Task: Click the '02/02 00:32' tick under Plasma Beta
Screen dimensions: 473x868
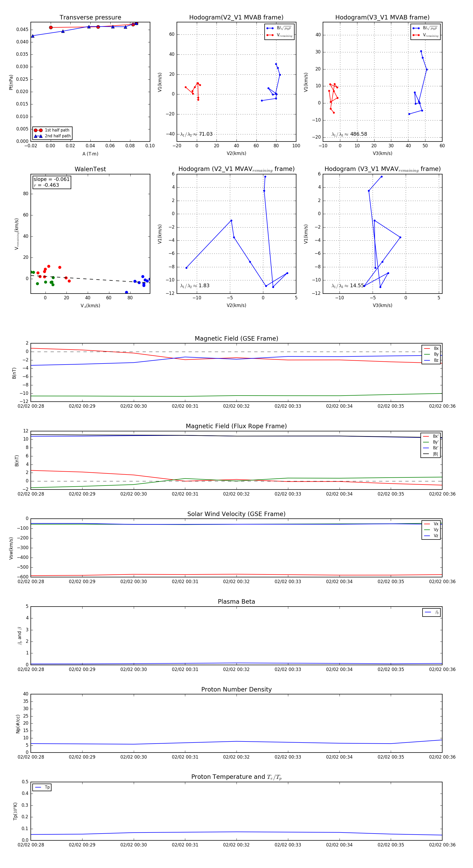Action: (236, 669)
